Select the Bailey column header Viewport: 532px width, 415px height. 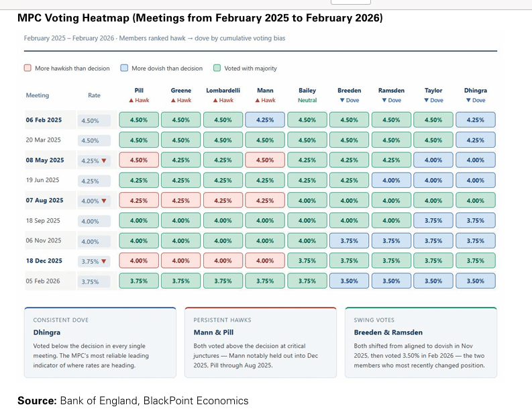coord(307,90)
